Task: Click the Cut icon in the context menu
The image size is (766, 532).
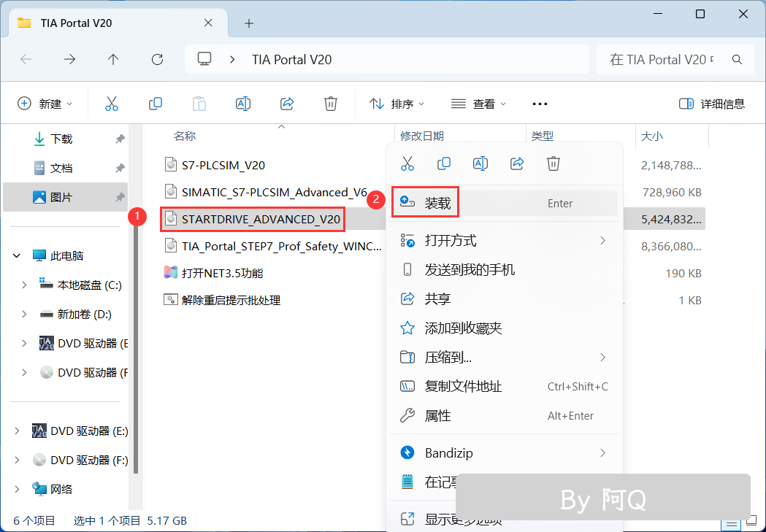Action: (x=407, y=163)
